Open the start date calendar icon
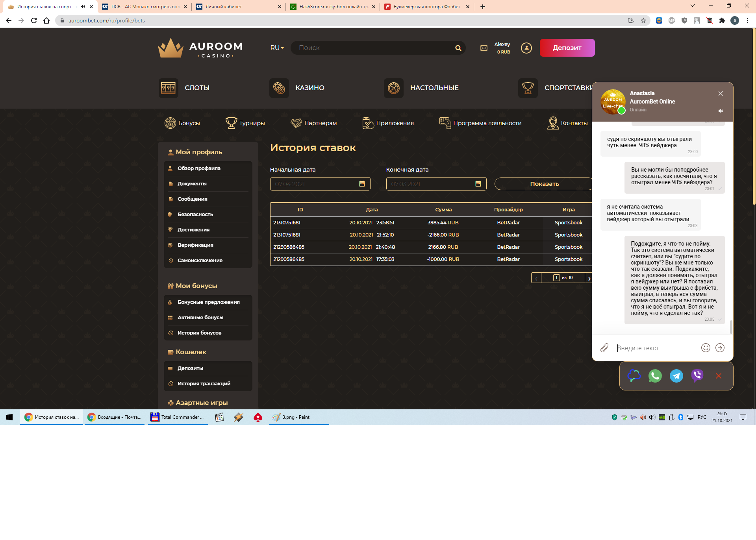 pos(362,184)
